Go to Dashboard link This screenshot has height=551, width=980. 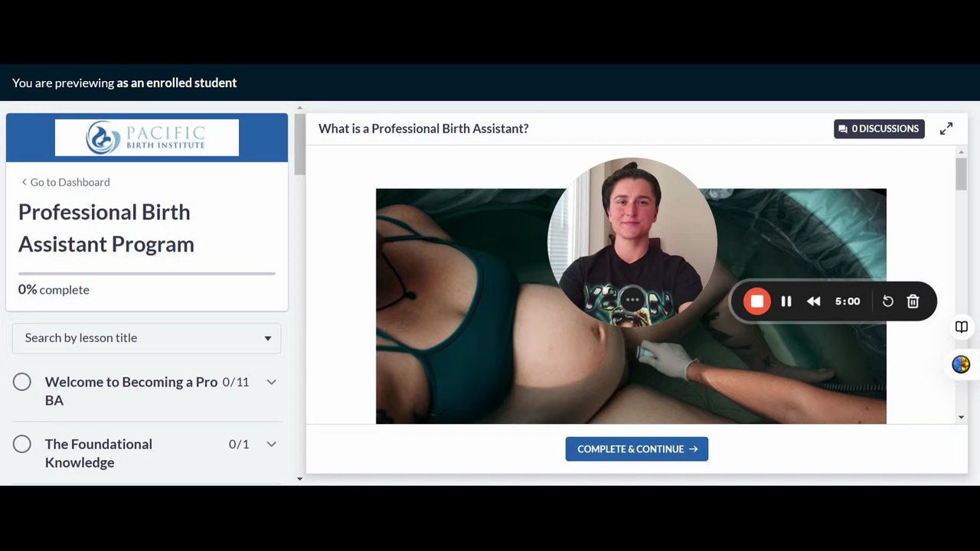[66, 182]
